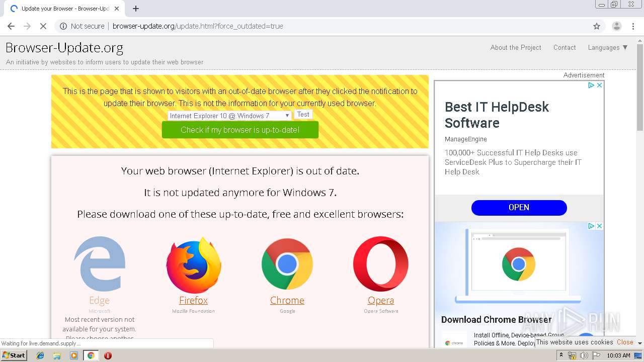Open File Explorer from the taskbar
Image resolution: width=644 pixels, height=362 pixels.
pos(57,355)
